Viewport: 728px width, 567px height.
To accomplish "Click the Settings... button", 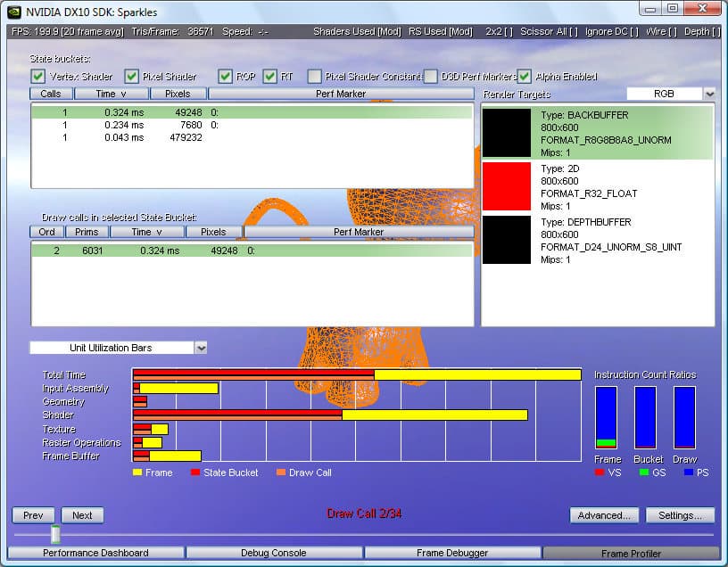I will 680,515.
